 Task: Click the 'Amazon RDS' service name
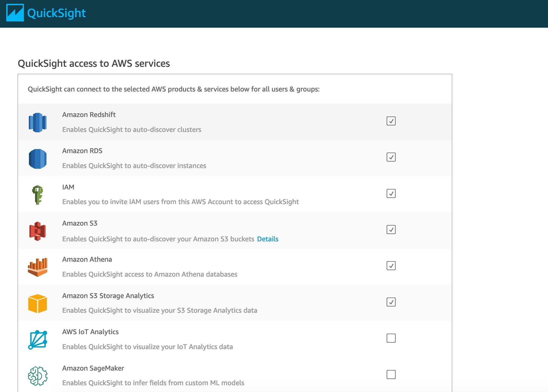(x=82, y=151)
